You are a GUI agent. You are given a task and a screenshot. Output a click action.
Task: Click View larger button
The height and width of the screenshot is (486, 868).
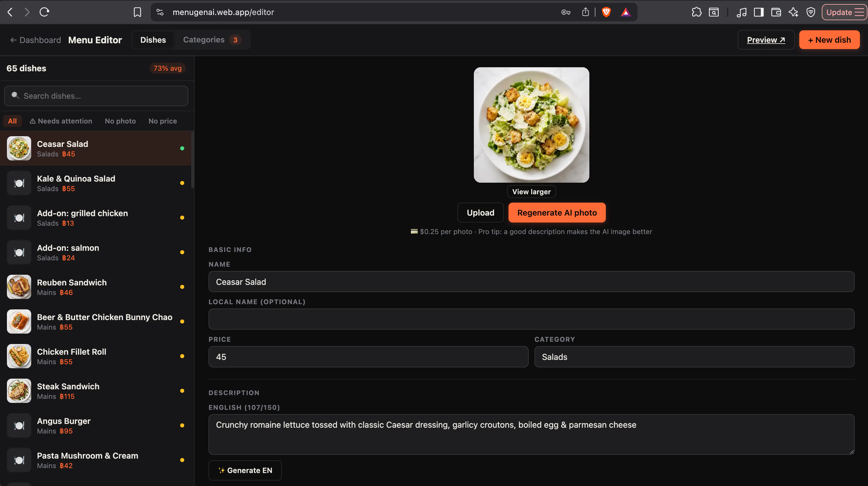pyautogui.click(x=531, y=192)
